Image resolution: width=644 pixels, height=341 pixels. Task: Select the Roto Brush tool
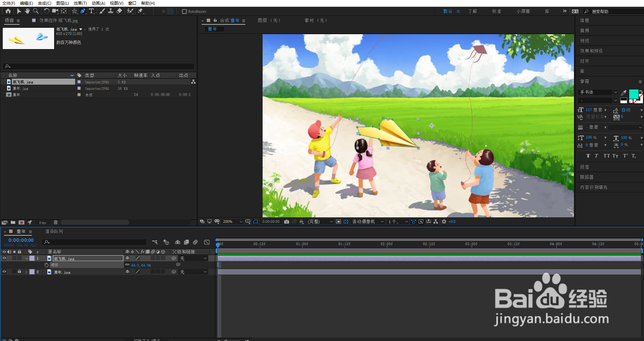pyautogui.click(x=130, y=11)
